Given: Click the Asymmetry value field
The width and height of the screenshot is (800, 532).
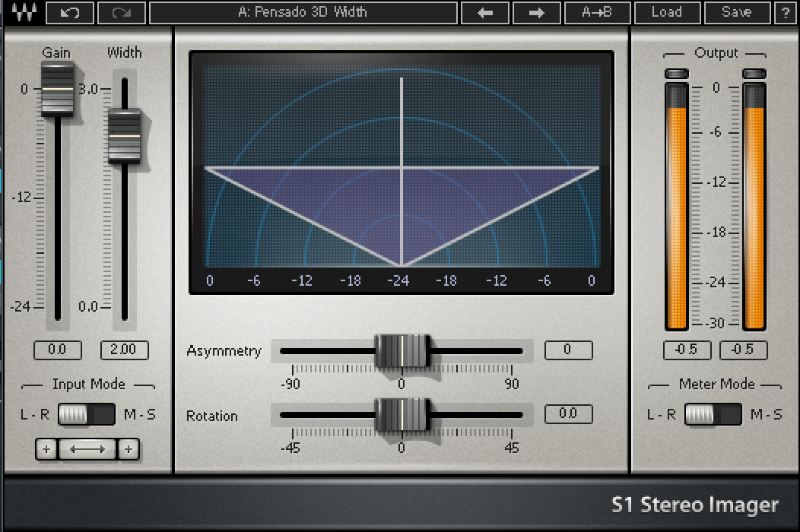Looking at the screenshot, I should click(568, 350).
